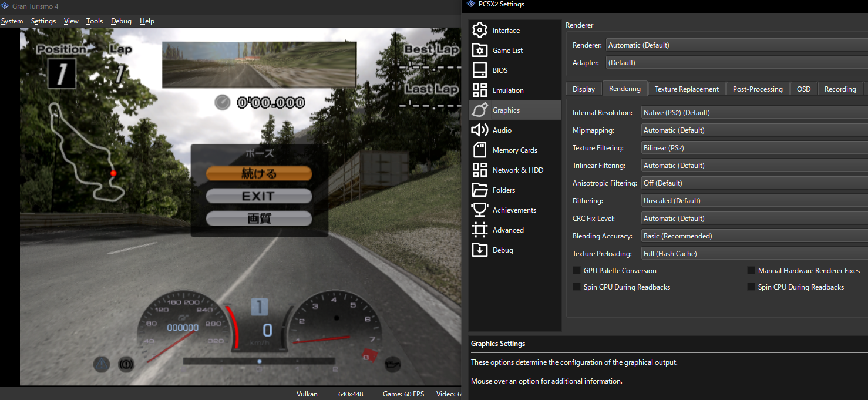The height and width of the screenshot is (400, 868).
Task: Open the Adapter dropdown
Action: tap(736, 63)
